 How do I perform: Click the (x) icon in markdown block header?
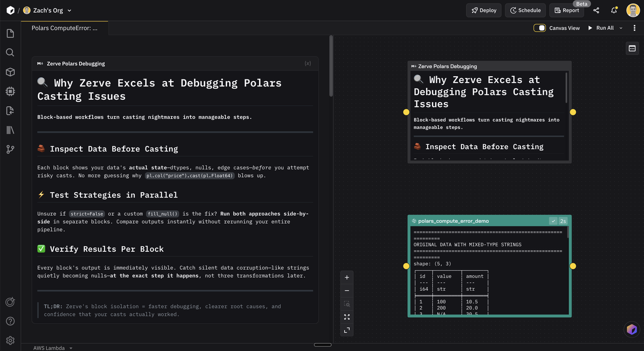coord(308,63)
